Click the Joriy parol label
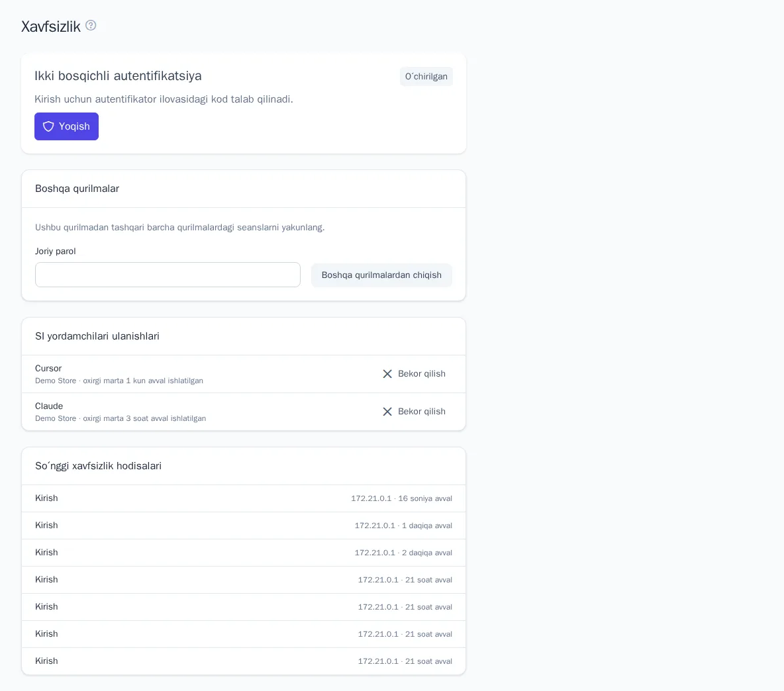 [56, 251]
